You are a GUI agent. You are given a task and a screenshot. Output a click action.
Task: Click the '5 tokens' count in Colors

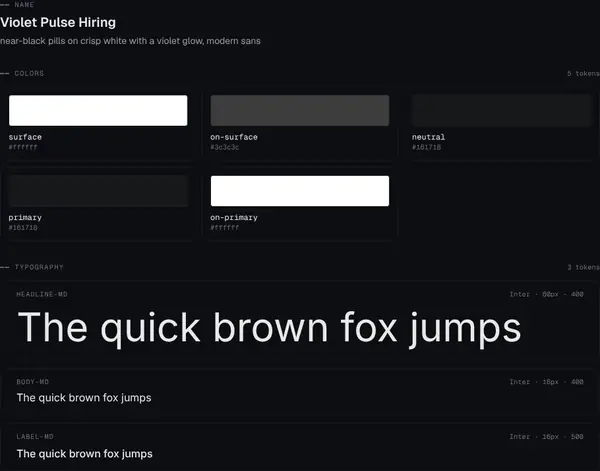click(583, 73)
